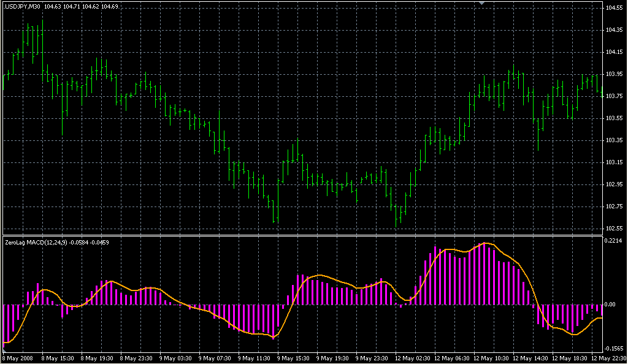Click the chart shift triangle marker
The image size is (628, 364).
(482, 3)
